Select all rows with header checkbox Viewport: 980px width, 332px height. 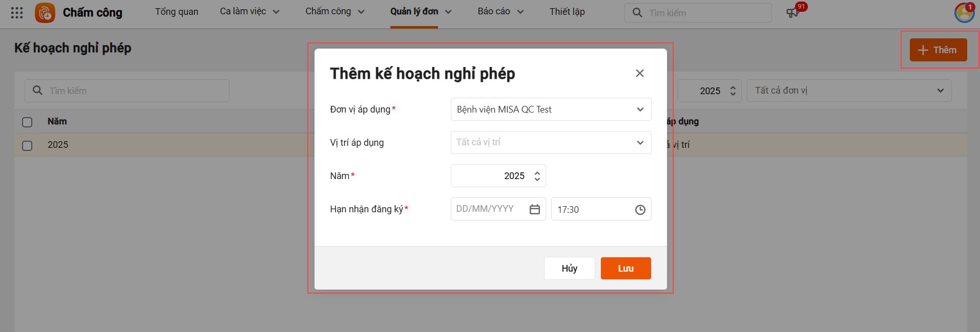click(27, 122)
